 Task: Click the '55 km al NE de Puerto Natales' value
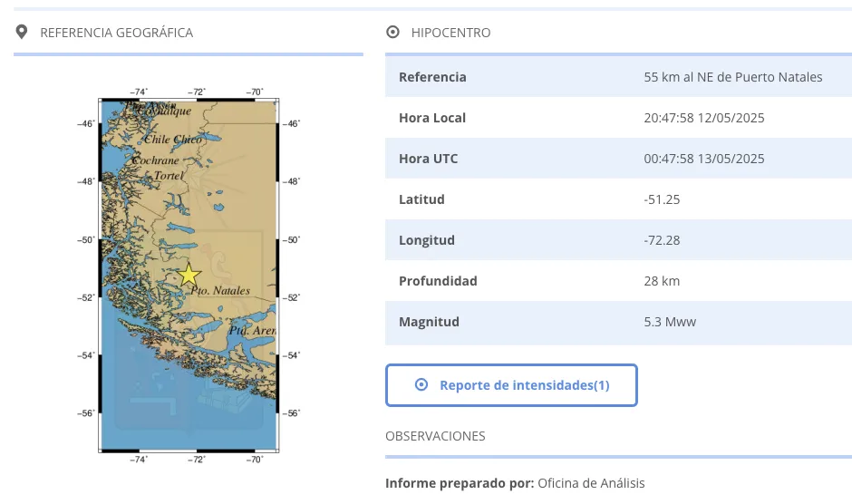732,77
